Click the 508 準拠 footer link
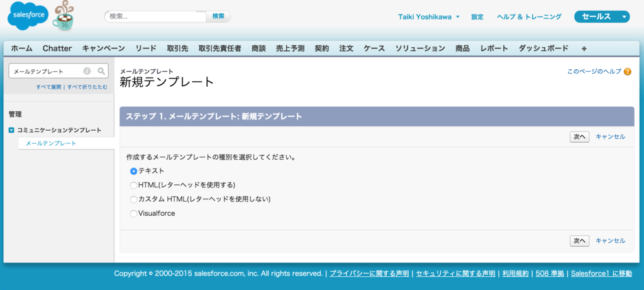Image resolution: width=644 pixels, height=290 pixels. (x=550, y=274)
